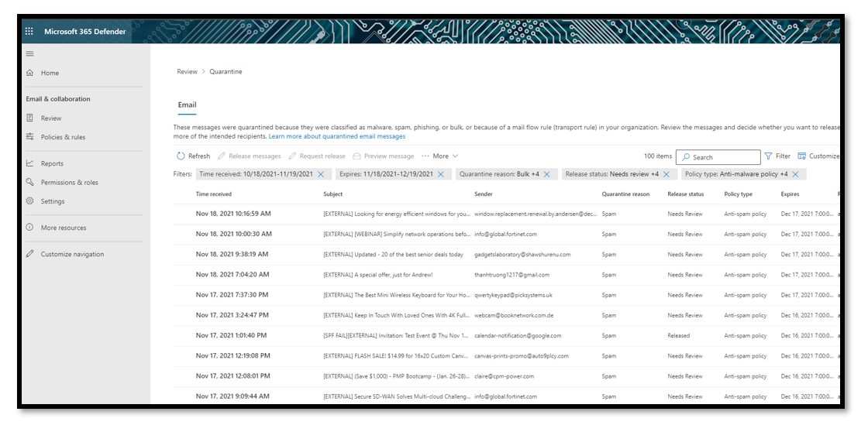Click the Customize columns icon
868x432 pixels.
point(801,156)
